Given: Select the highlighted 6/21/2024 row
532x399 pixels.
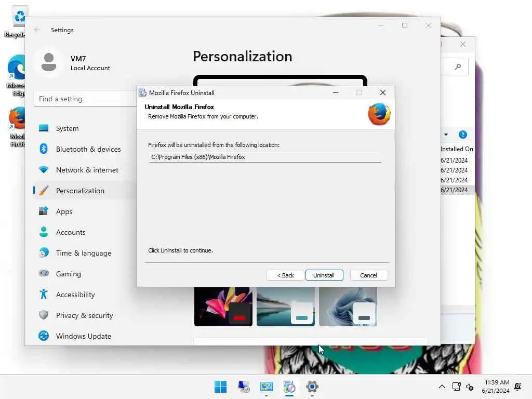Looking at the screenshot, I should 457,190.
